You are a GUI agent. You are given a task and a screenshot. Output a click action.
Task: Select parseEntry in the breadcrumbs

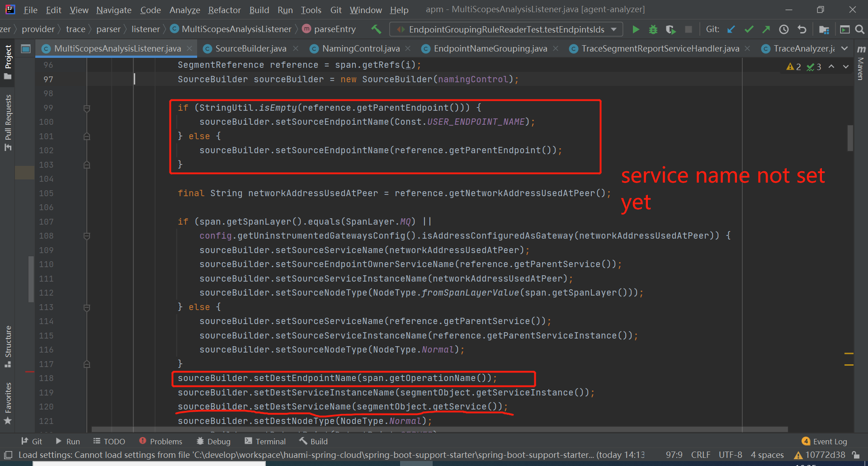(x=335, y=29)
